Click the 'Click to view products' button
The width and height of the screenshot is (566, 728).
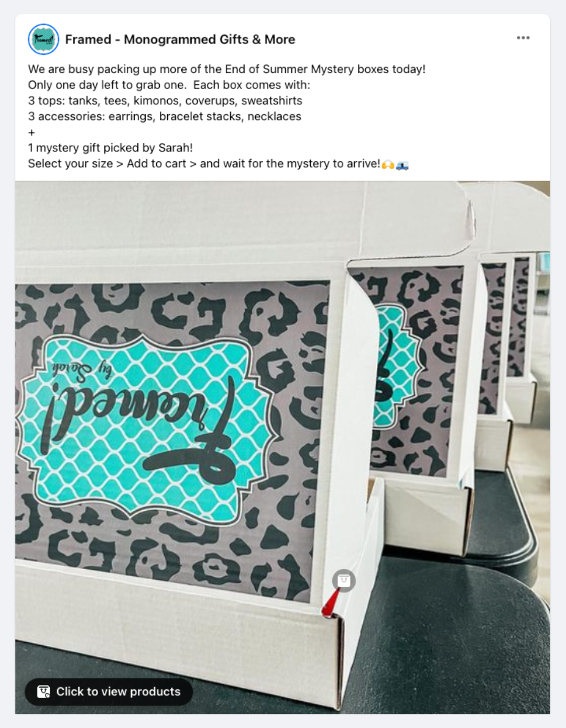(108, 691)
